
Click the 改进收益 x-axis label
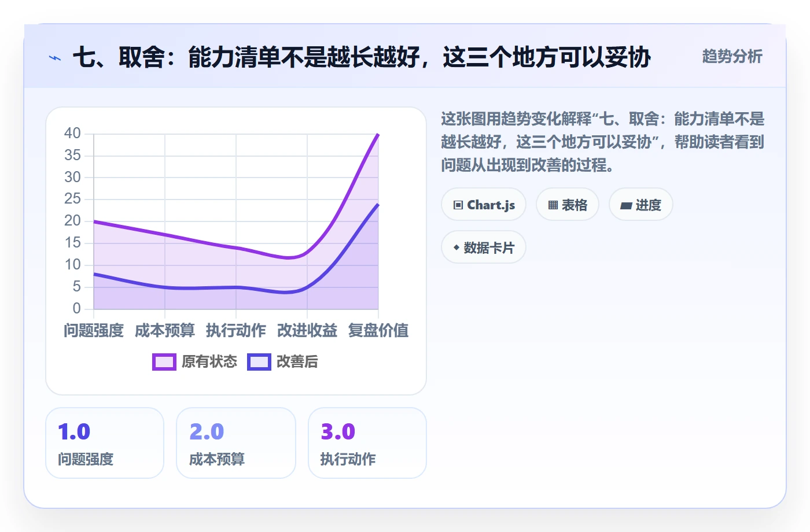pyautogui.click(x=307, y=330)
